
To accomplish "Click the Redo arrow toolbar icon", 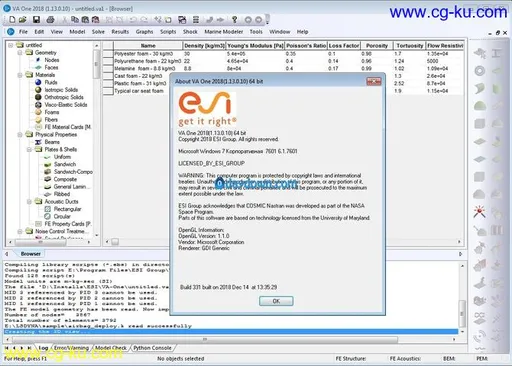I will tap(143, 20).
